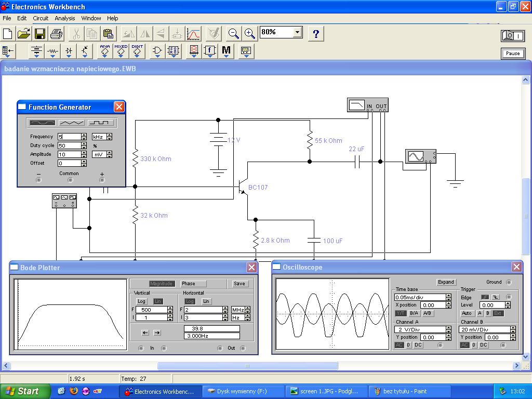Click the Paste clipboard icon
This screenshot has width=532, height=399.
(108, 34)
